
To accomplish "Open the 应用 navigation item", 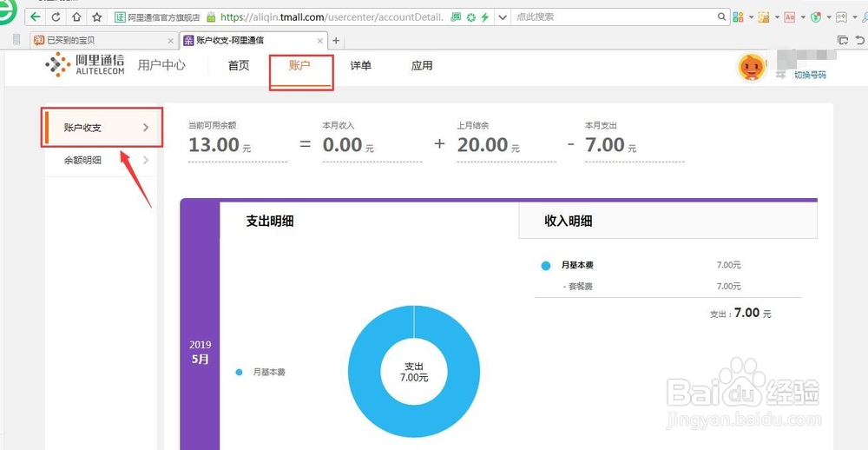I will point(421,65).
